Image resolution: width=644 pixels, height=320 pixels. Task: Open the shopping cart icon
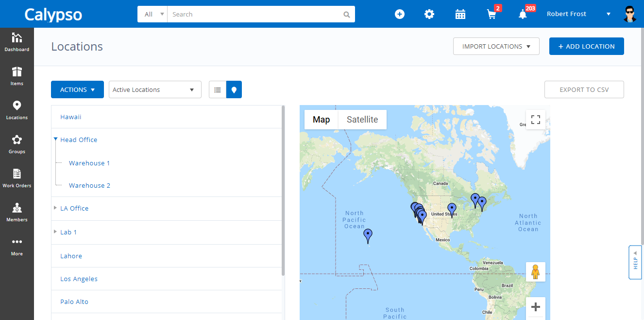click(491, 14)
